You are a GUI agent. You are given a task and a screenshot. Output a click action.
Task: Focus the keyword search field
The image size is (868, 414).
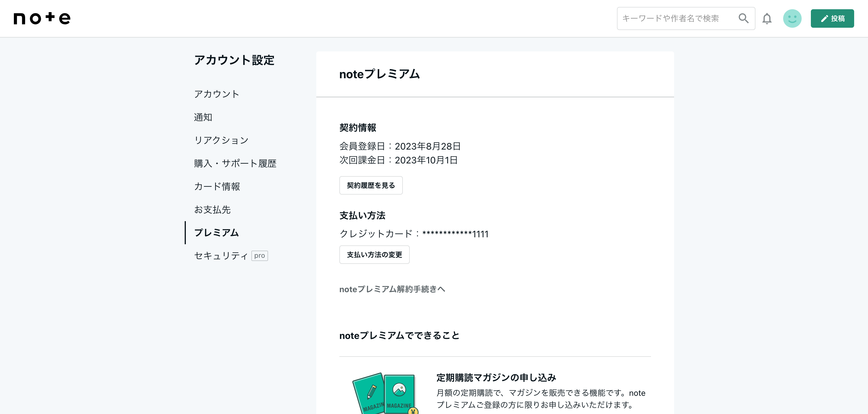click(x=685, y=18)
